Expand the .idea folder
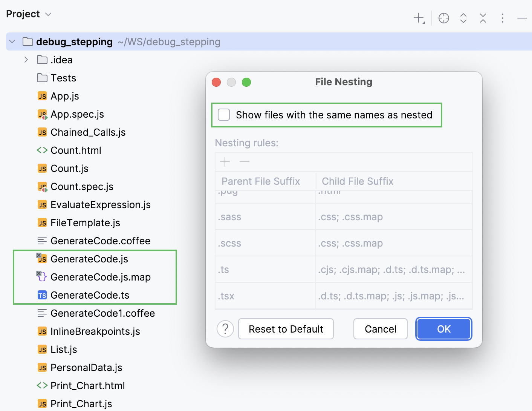The height and width of the screenshot is (411, 532). click(26, 60)
